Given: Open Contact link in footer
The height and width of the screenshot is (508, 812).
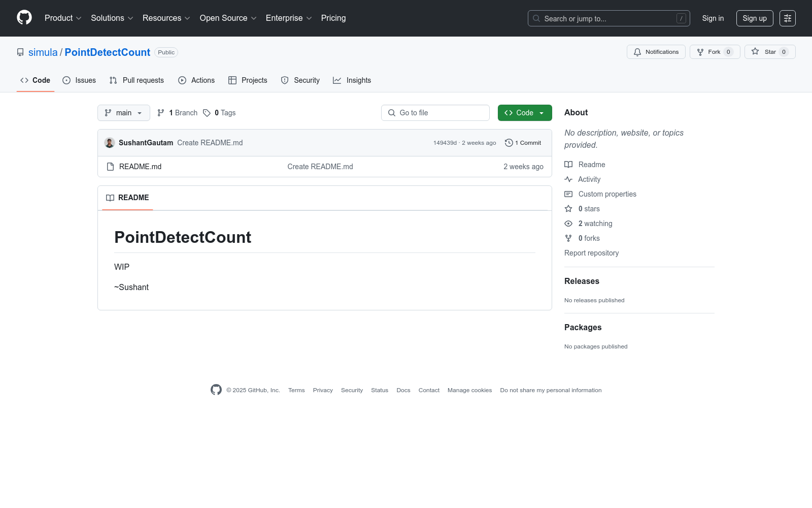Looking at the screenshot, I should point(429,390).
